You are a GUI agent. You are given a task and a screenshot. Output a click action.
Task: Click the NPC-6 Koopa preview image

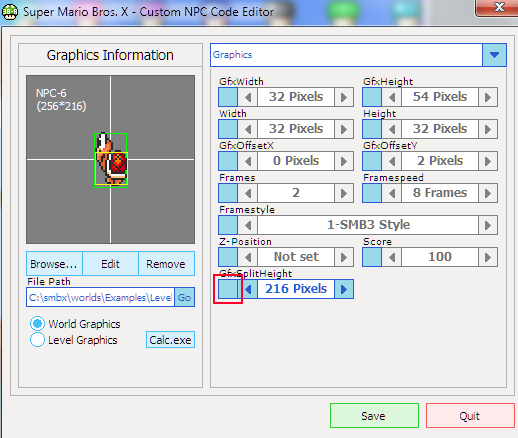pyautogui.click(x=111, y=159)
